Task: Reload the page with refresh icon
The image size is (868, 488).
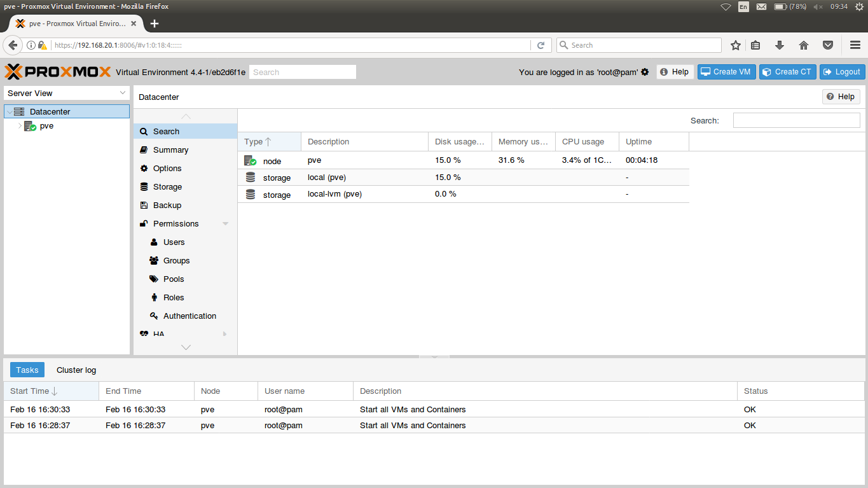Action: tap(541, 45)
